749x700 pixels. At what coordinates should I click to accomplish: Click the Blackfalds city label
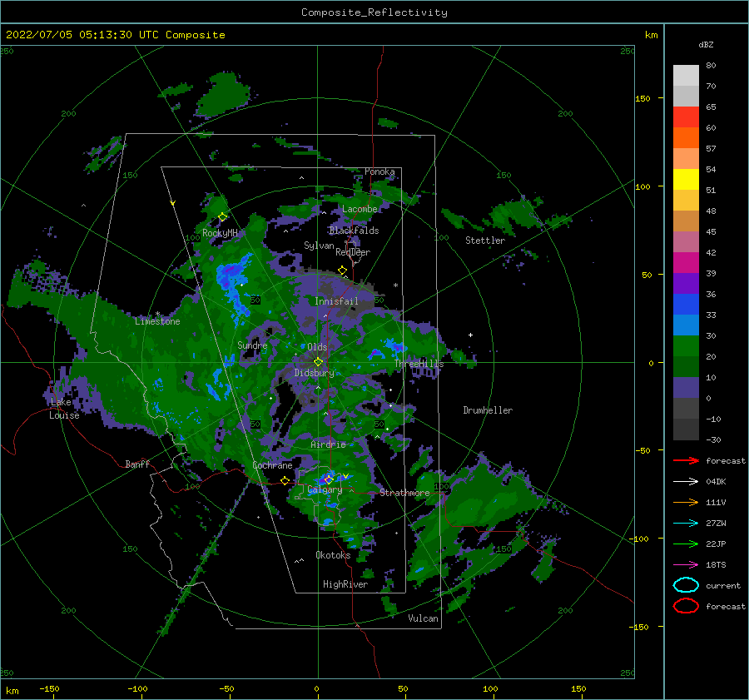tap(354, 231)
